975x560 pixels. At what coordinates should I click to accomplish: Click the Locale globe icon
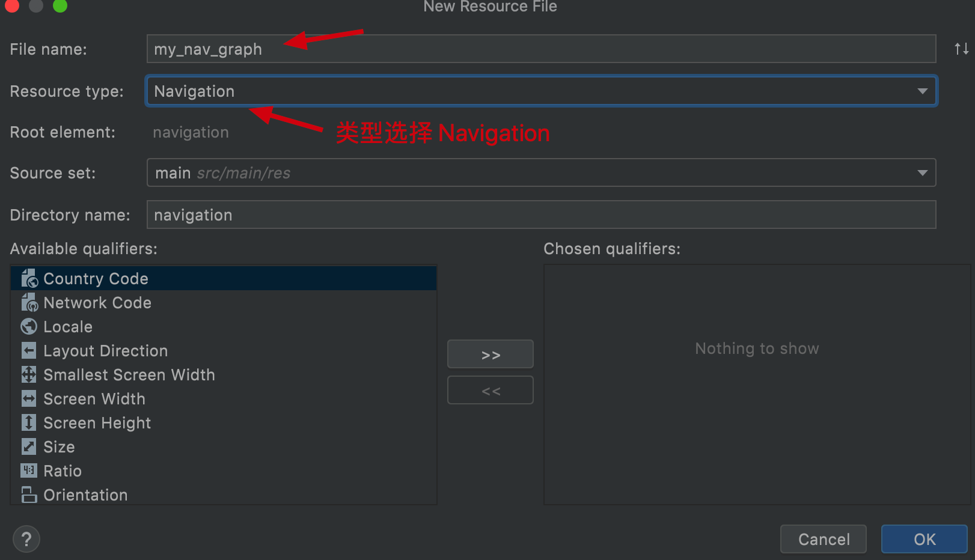tap(28, 326)
